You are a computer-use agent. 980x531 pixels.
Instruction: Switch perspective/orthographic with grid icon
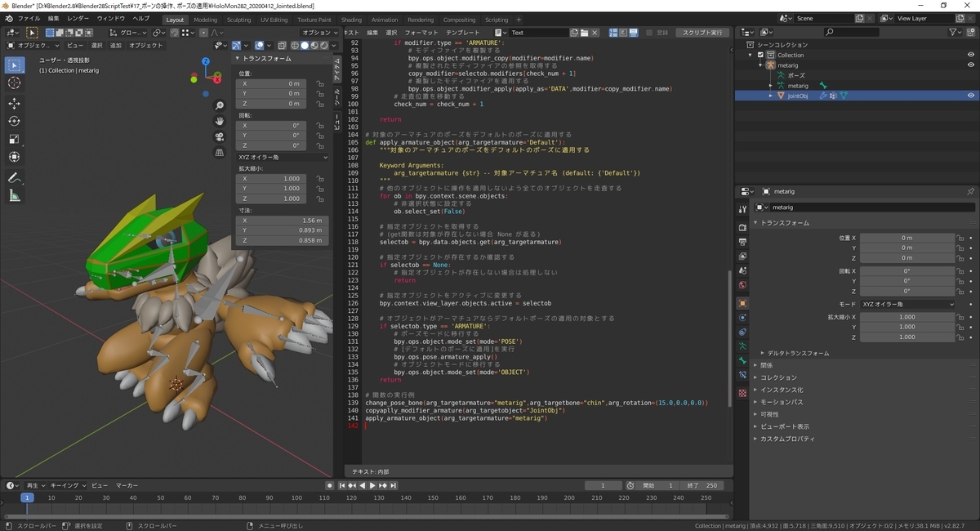220,152
